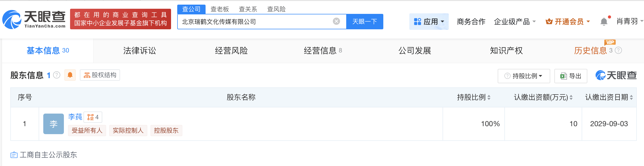Sort by 认缴出资额 column arrows
The height and width of the screenshot is (166, 644).
[x=571, y=97]
